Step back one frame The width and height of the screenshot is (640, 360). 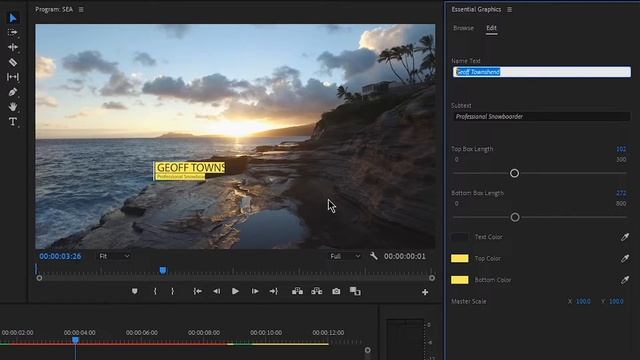coord(216,291)
